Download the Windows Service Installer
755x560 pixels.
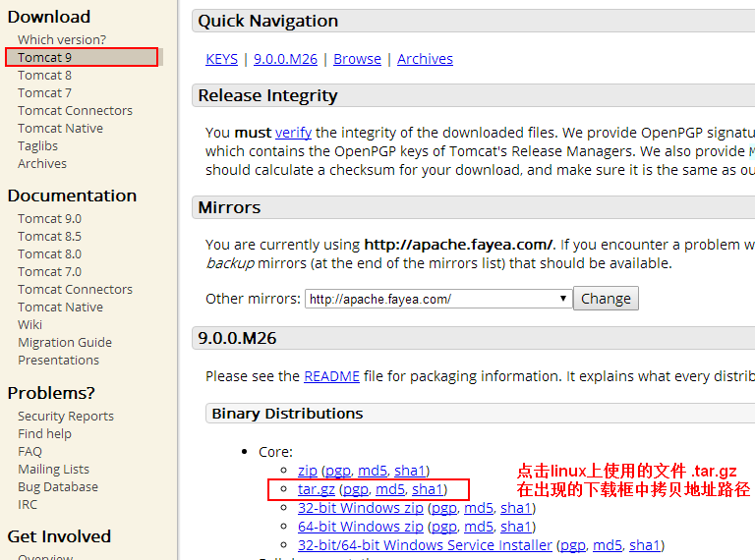tap(425, 545)
